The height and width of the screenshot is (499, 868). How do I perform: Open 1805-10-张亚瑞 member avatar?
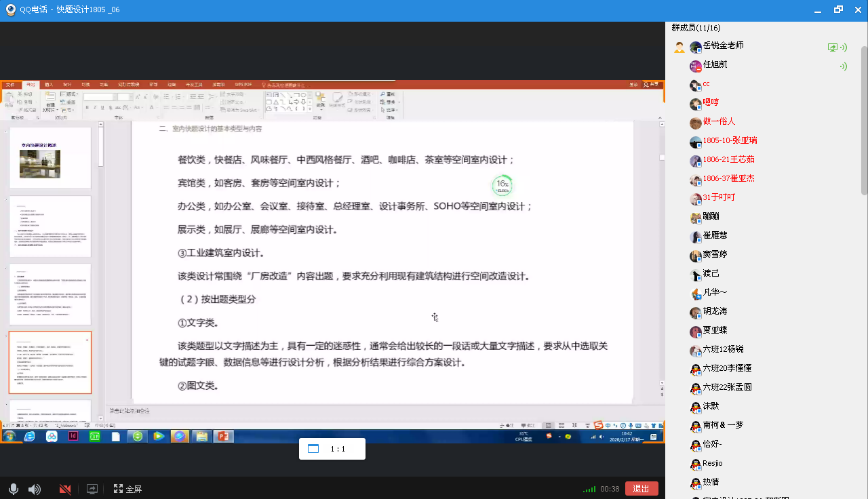click(696, 142)
